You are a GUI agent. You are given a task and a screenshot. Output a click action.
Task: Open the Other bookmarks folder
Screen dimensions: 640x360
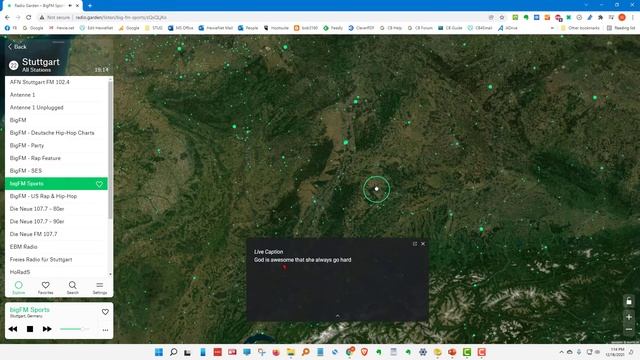580,28
